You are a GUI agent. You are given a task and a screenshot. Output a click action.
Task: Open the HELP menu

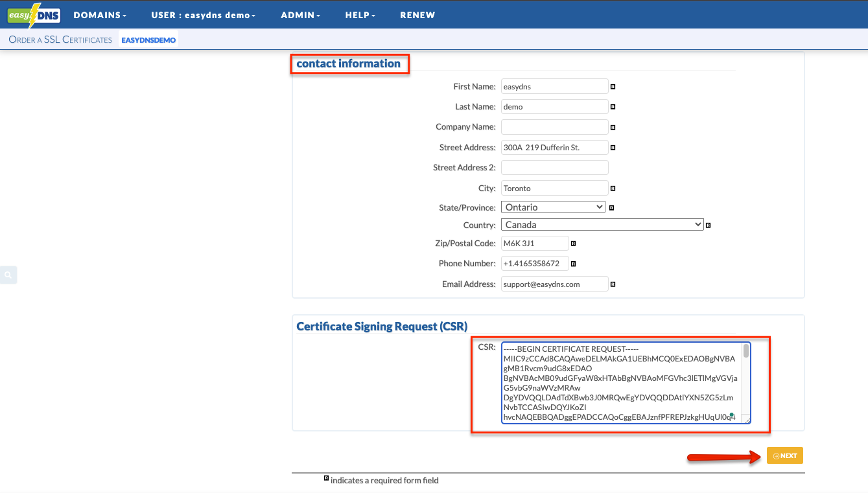360,15
